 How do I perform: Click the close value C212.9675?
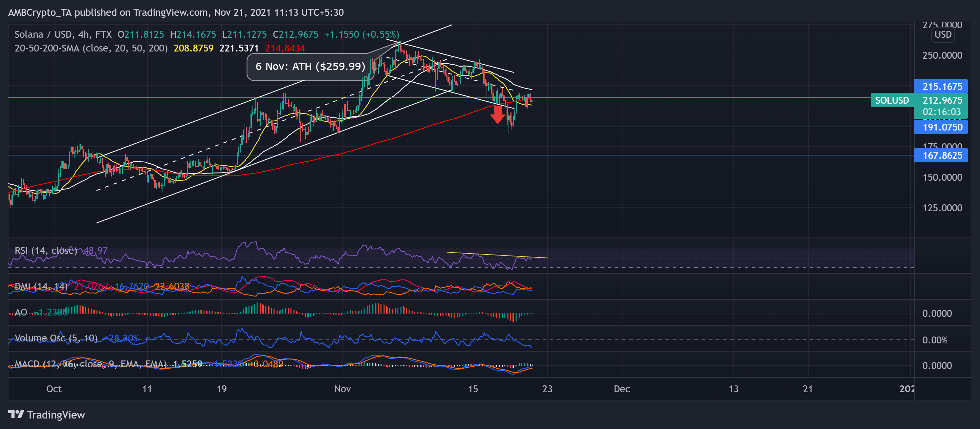(295, 34)
